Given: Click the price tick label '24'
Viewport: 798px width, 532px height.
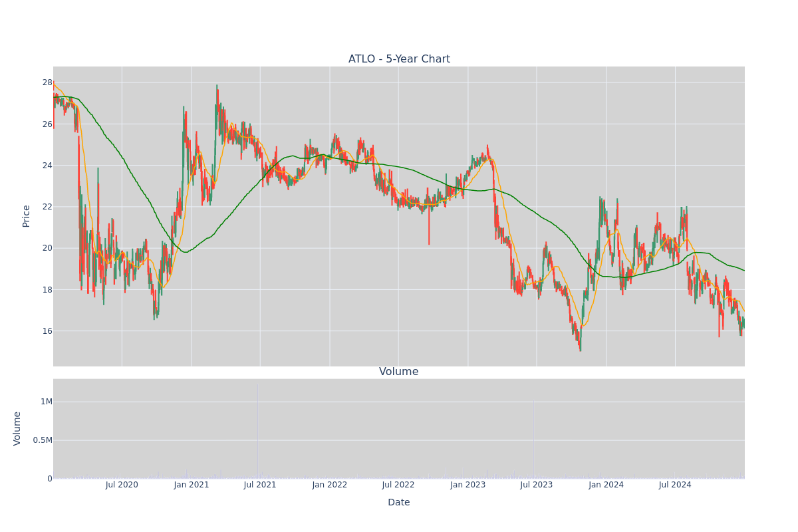Looking at the screenshot, I should click(x=47, y=165).
